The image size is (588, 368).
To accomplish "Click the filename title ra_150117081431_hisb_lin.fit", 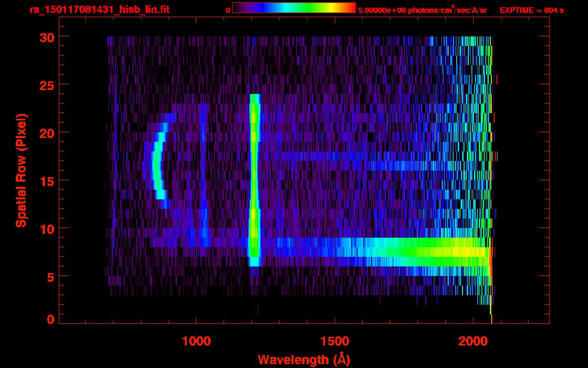I will point(99,10).
